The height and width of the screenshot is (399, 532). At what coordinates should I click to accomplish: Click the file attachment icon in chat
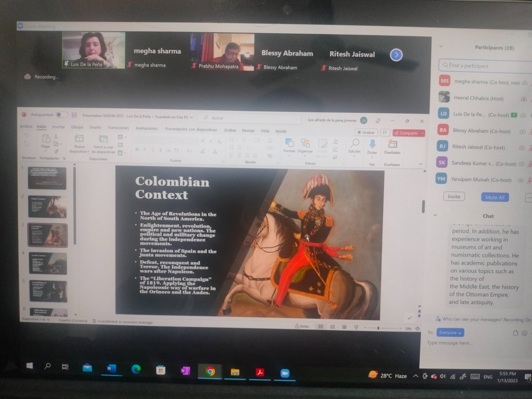coord(515,333)
